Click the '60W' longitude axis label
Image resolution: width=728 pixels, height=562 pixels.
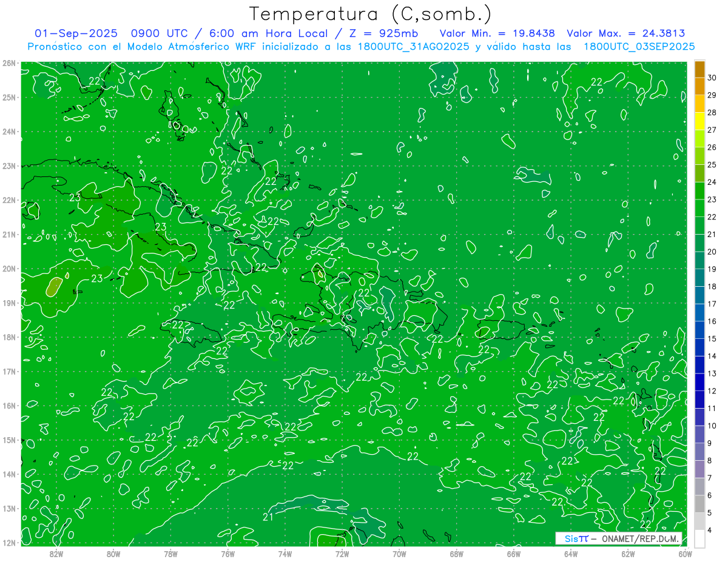(x=685, y=553)
